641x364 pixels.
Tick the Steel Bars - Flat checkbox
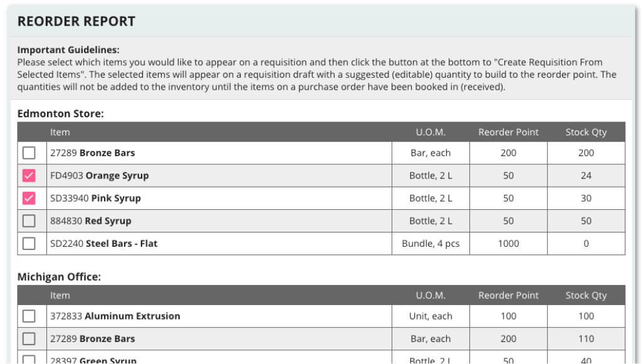29,244
